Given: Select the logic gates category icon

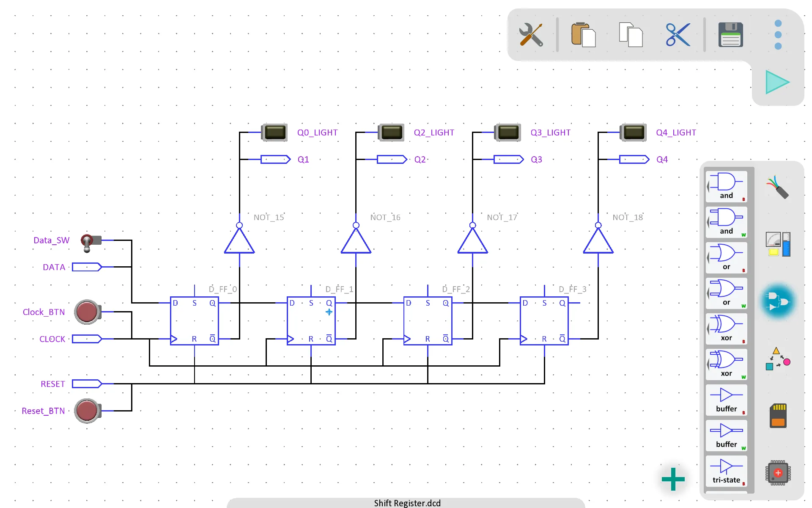Looking at the screenshot, I should pyautogui.click(x=778, y=301).
